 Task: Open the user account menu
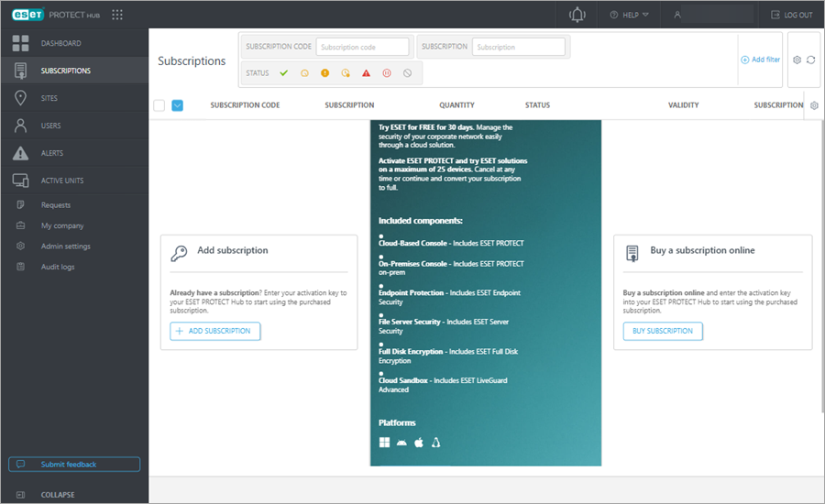point(710,15)
